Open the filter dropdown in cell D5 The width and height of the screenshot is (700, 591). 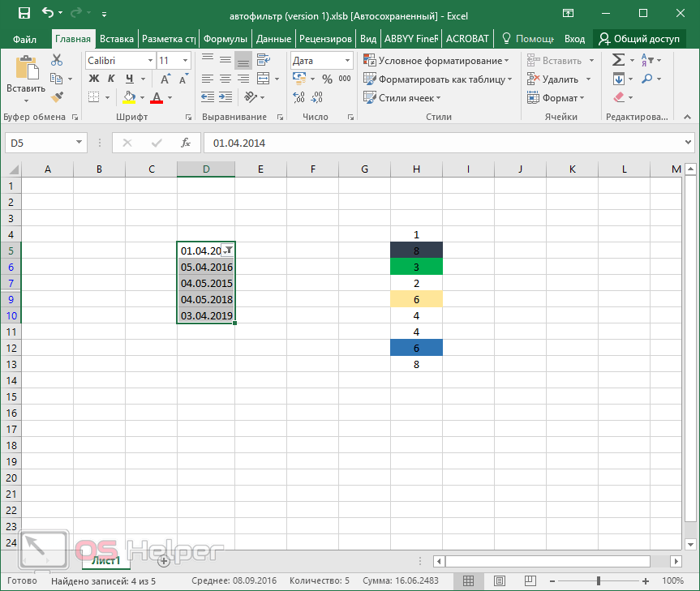pyautogui.click(x=228, y=251)
